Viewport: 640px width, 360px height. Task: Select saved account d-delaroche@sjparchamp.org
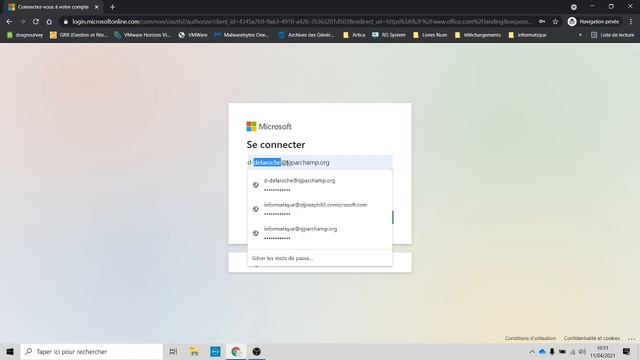[320, 185]
